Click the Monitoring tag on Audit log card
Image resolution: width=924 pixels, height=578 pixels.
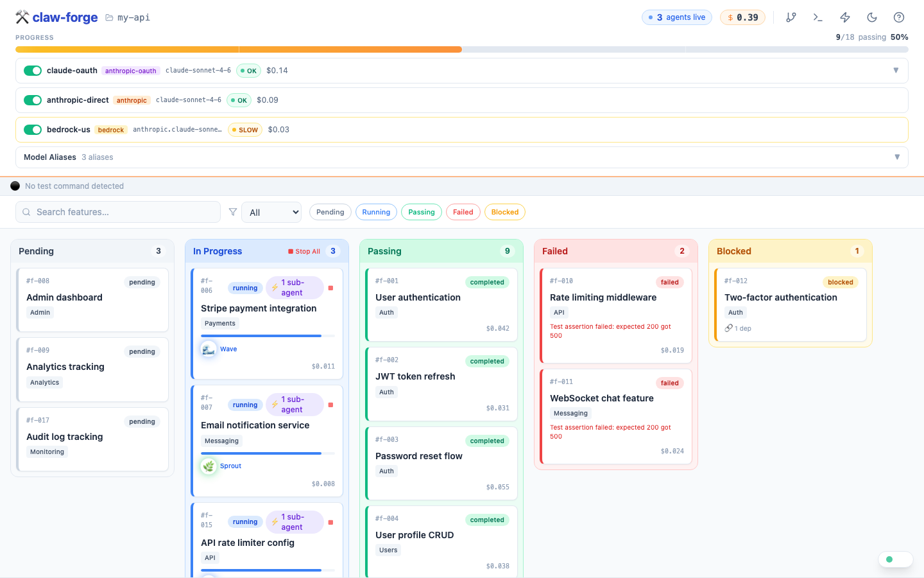pyautogui.click(x=47, y=452)
